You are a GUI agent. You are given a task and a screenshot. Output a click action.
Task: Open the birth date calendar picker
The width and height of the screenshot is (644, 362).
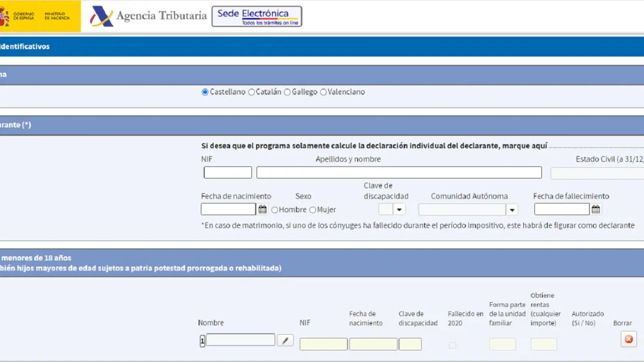tap(262, 209)
